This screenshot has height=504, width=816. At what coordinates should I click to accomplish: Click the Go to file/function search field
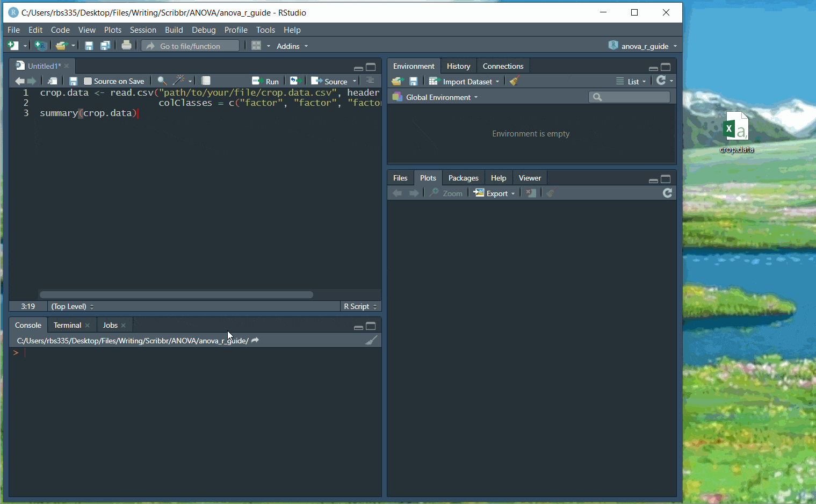pos(191,46)
